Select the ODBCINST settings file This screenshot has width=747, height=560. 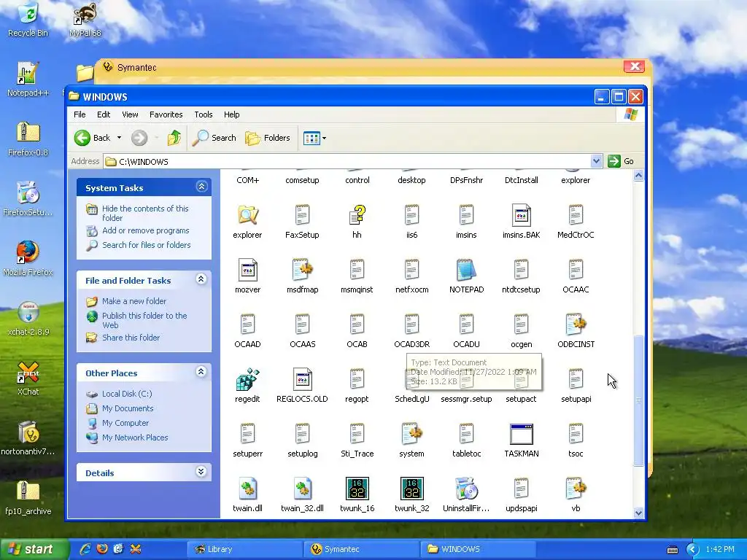pos(576,324)
